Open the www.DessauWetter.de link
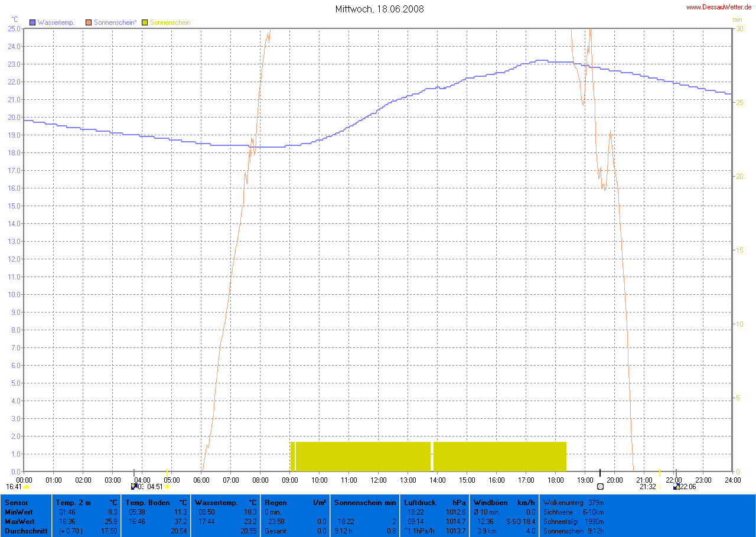Screen dimensions: 756x537 coord(719,7)
